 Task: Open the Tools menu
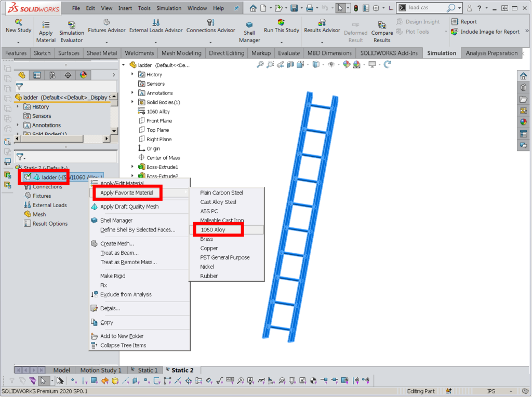pos(144,8)
